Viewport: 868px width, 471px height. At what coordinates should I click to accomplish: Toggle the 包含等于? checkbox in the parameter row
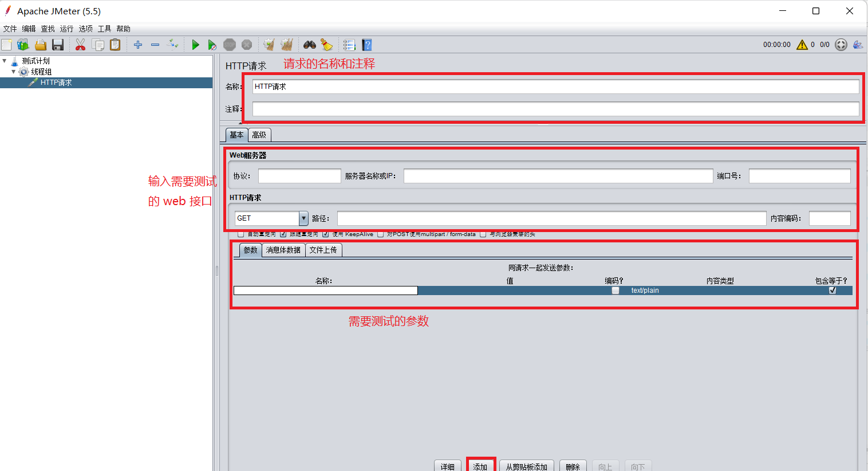click(833, 291)
